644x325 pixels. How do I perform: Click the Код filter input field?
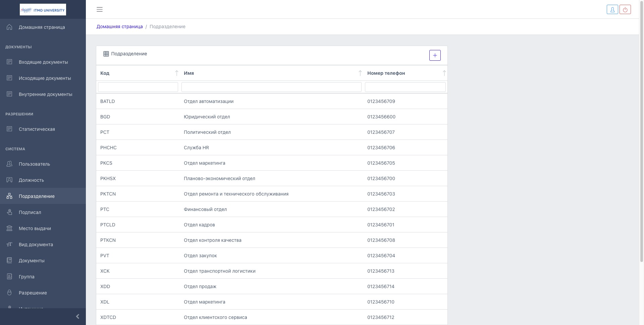pos(138,87)
